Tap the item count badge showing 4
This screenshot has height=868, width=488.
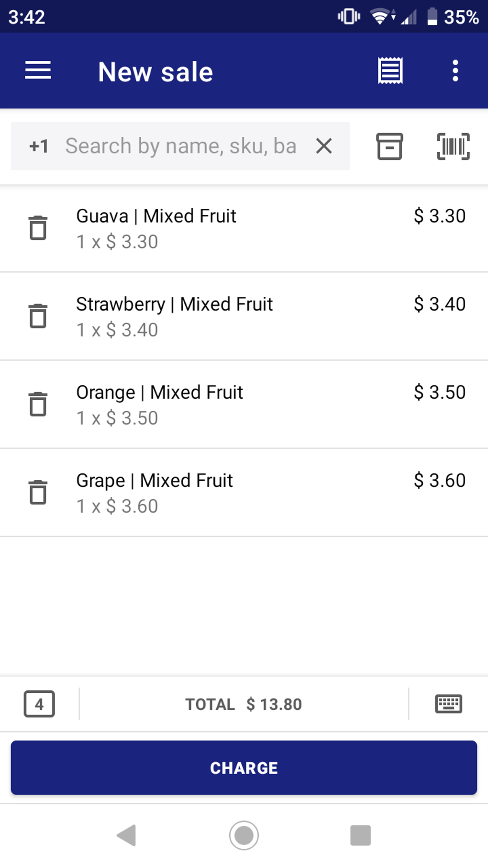39,704
